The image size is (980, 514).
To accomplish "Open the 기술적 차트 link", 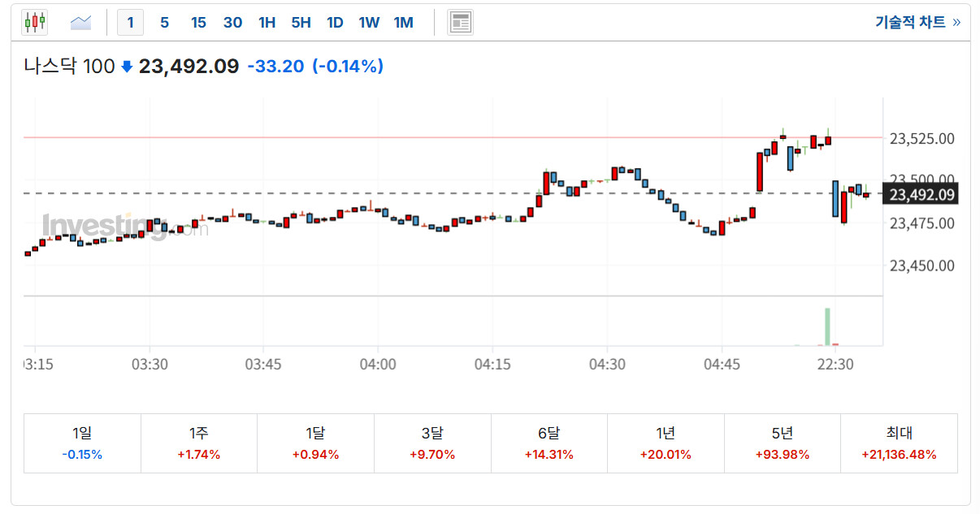I will click(x=917, y=23).
